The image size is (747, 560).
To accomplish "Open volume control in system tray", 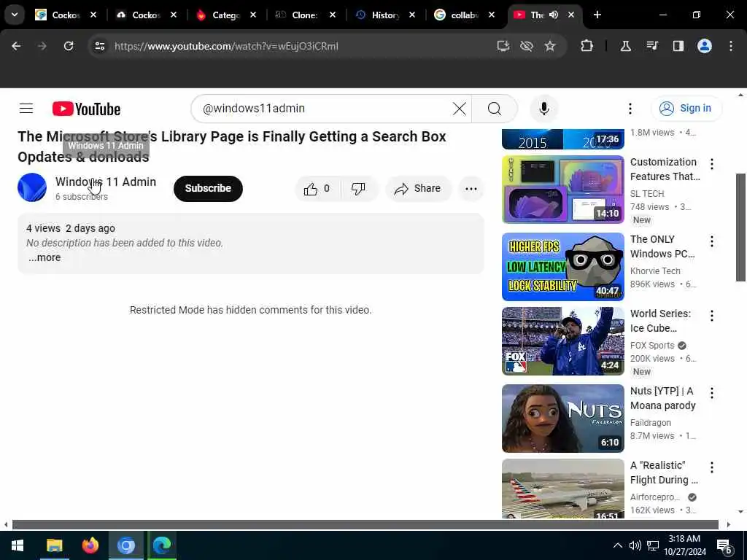I will (x=635, y=545).
